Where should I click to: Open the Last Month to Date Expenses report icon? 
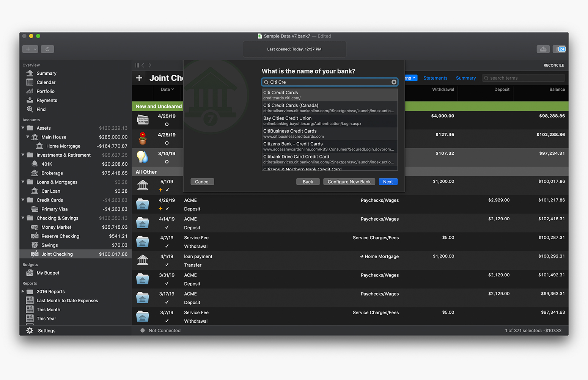point(30,300)
